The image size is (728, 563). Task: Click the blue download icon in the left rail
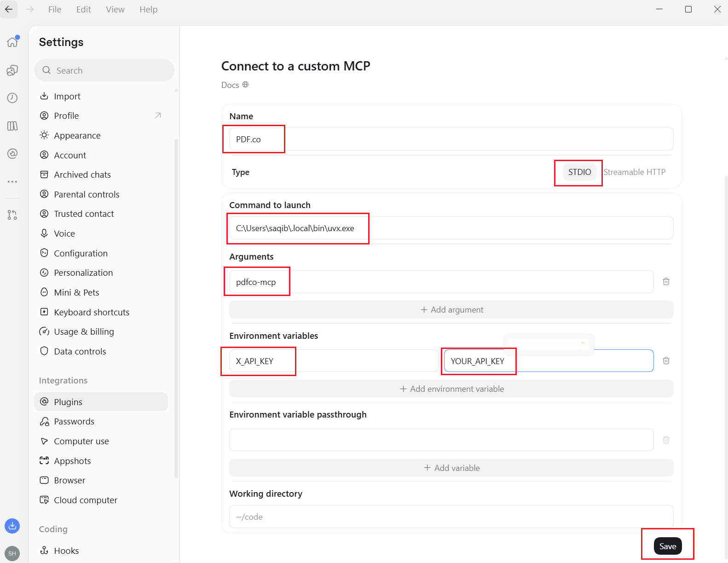12,526
